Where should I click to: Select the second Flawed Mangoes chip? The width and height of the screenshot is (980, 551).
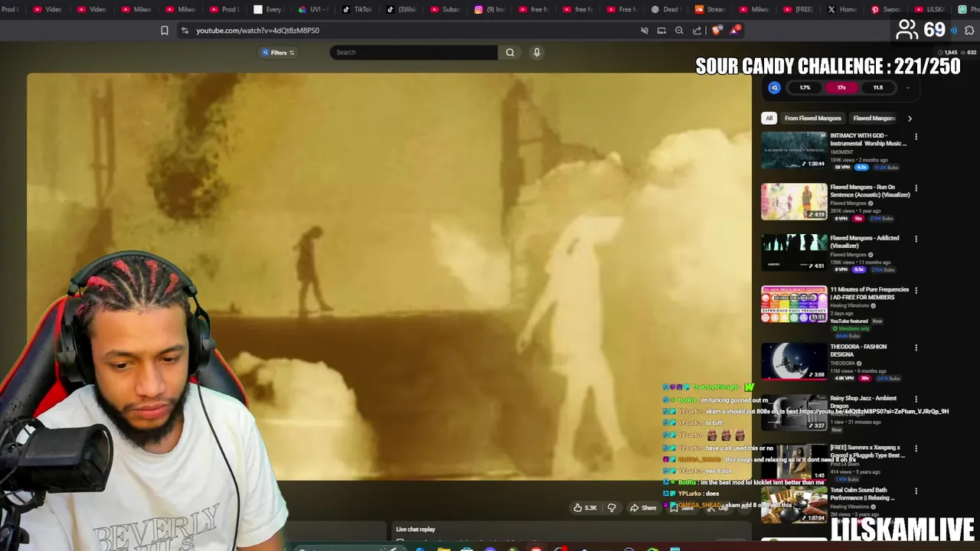(x=874, y=118)
